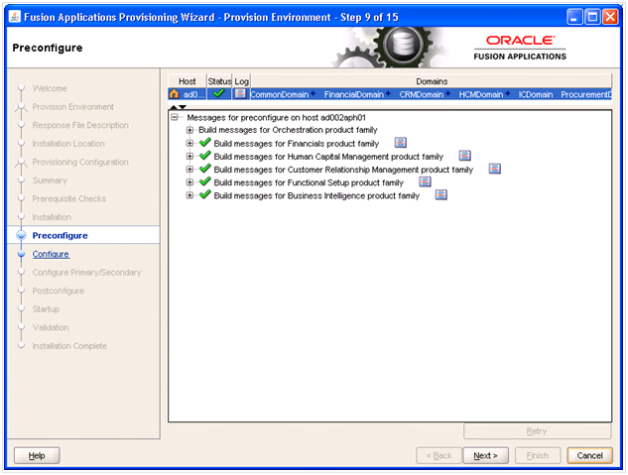Select the Build messages for Financials row text
The image size is (628, 475).
point(296,143)
